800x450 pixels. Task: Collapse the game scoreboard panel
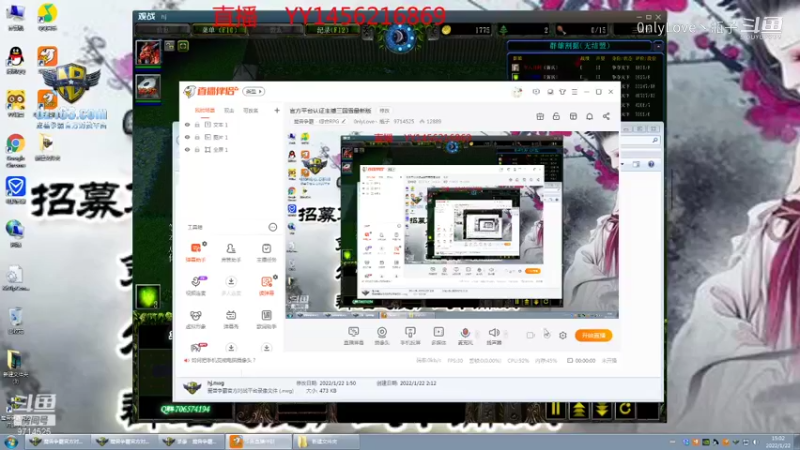pos(659,46)
